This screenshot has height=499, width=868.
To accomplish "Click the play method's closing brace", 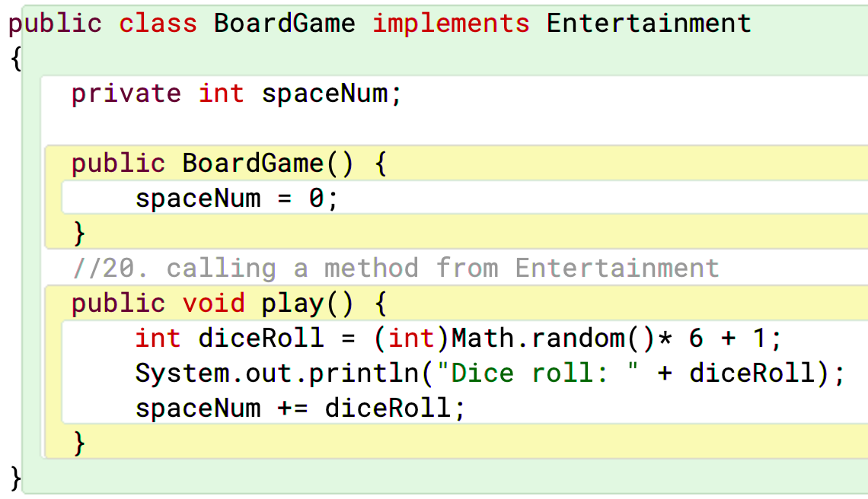I will coord(79,443).
